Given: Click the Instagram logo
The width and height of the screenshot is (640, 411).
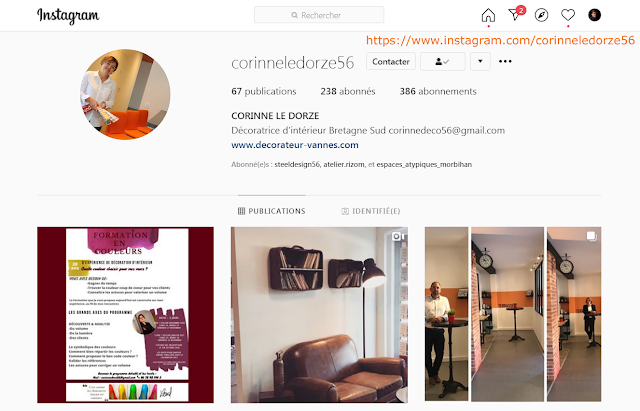Looking at the screenshot, I should (68, 16).
